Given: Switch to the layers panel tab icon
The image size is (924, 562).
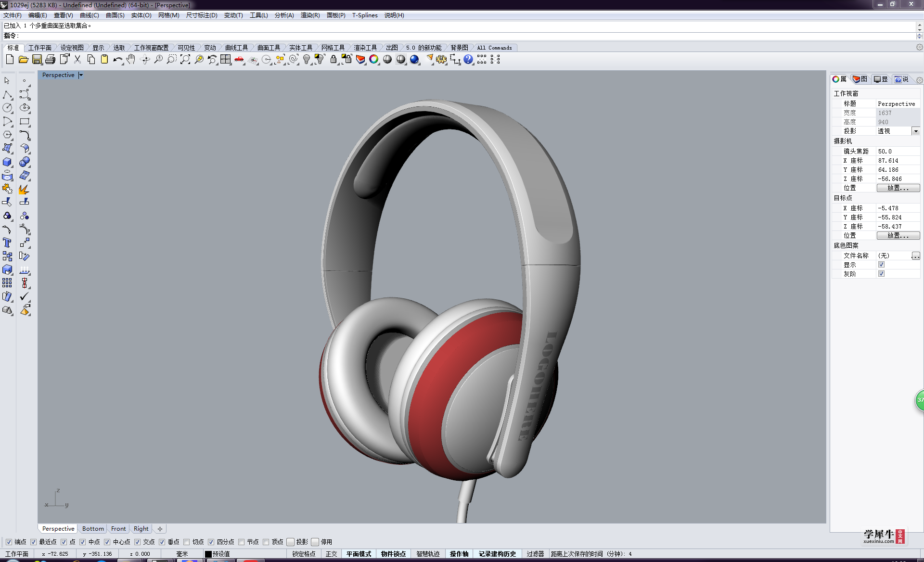Looking at the screenshot, I should click(x=860, y=79).
